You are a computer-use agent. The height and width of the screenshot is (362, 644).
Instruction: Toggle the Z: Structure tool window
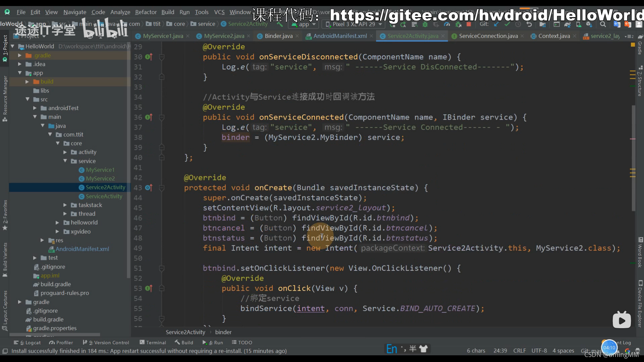click(x=640, y=81)
